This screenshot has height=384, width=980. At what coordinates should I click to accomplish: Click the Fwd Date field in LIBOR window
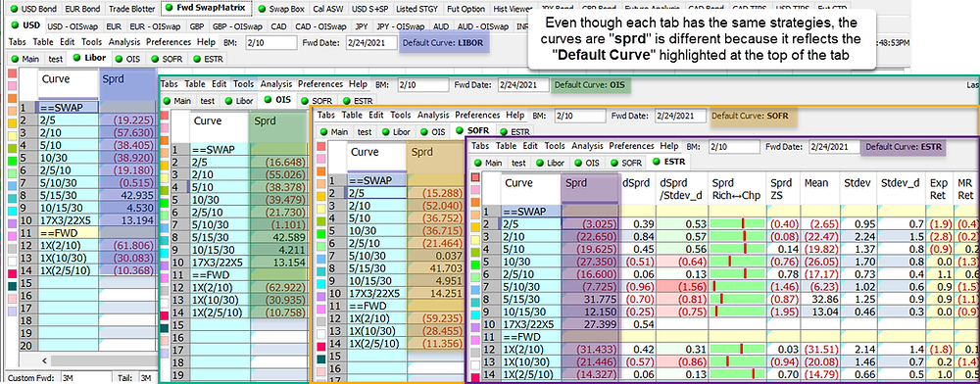tap(370, 42)
